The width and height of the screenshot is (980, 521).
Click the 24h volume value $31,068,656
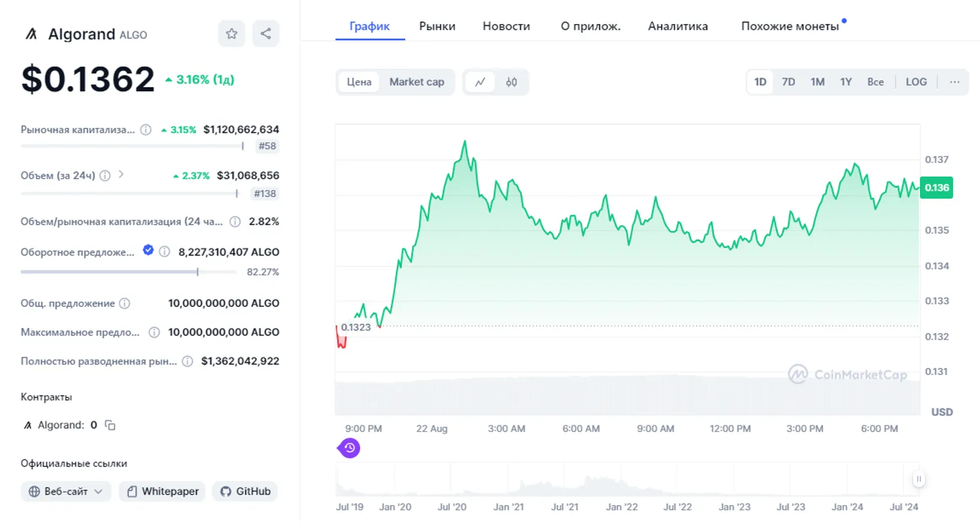(248, 175)
